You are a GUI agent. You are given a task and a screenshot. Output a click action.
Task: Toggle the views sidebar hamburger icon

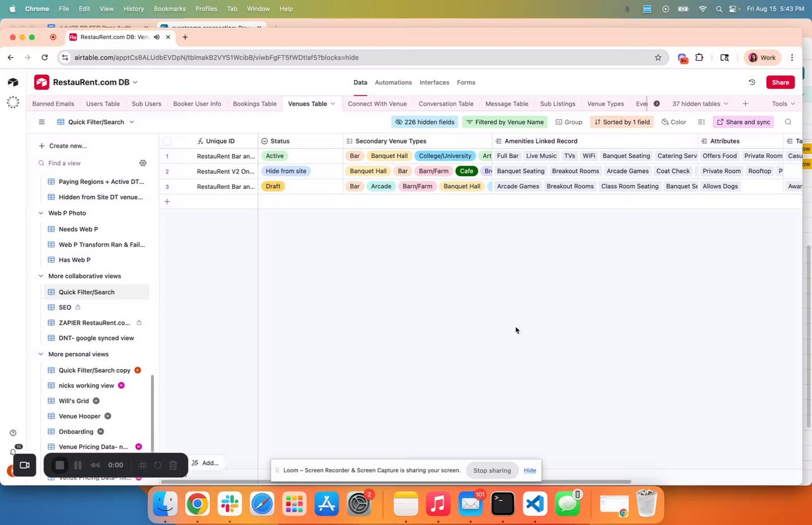pos(42,122)
